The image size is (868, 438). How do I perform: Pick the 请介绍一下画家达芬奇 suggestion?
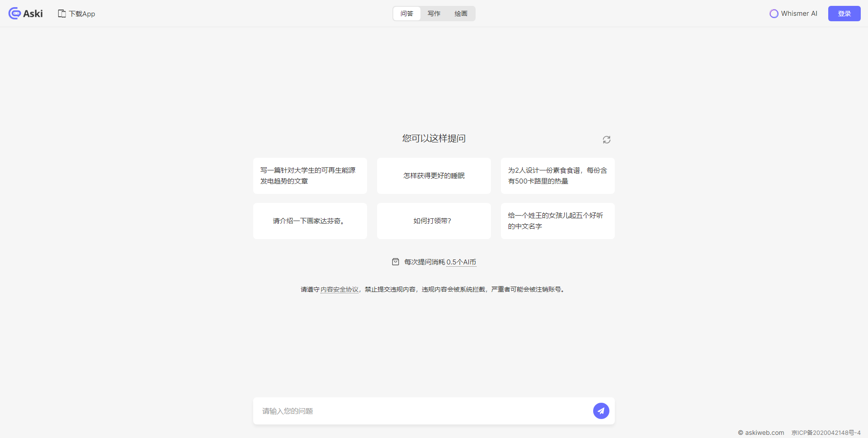tap(310, 221)
